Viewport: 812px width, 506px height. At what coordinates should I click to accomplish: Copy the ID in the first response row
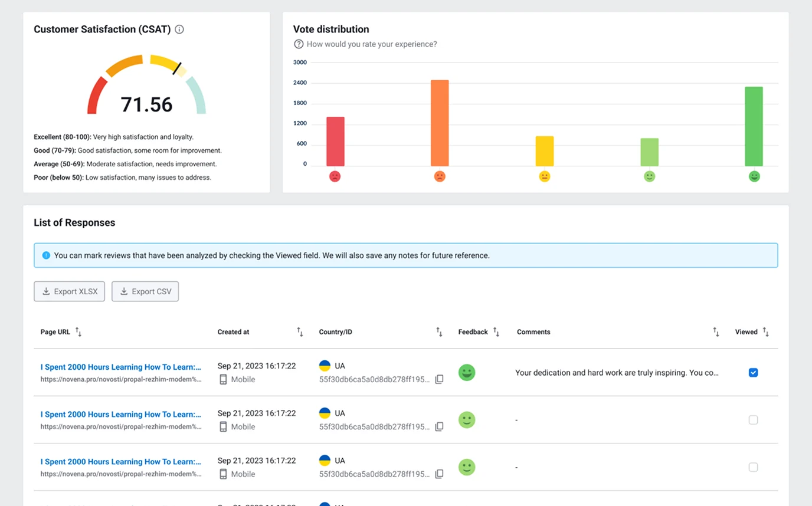(439, 379)
